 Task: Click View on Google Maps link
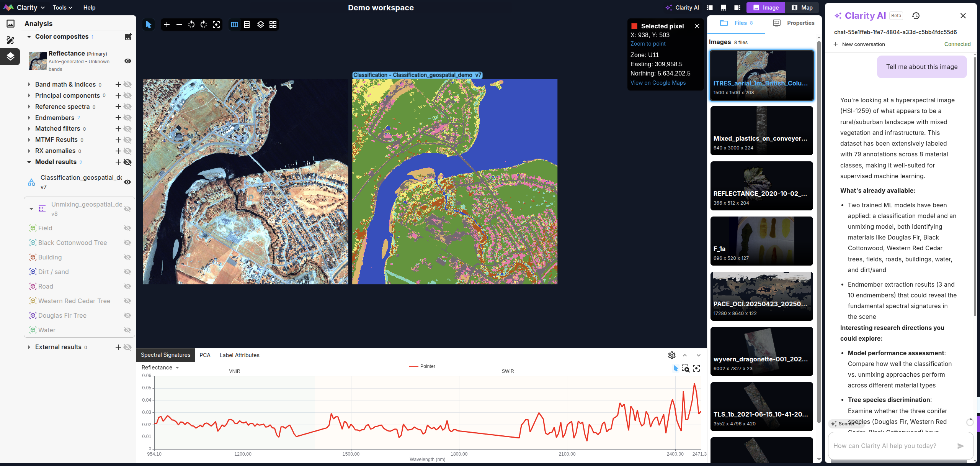(x=658, y=83)
